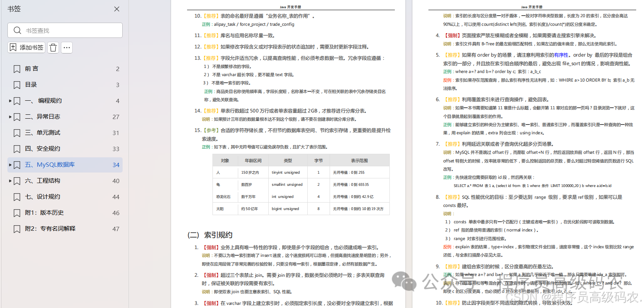Image resolution: width=644 pixels, height=308 pixels.
Task: Click the magnifier icon in bookmark search
Action: (17, 30)
